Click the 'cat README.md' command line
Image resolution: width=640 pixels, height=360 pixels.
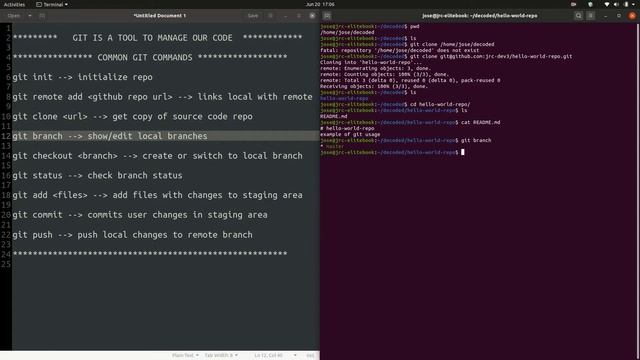(410, 122)
